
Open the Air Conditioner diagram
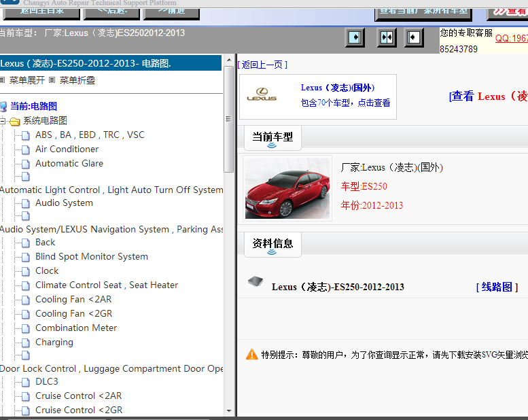(x=67, y=150)
